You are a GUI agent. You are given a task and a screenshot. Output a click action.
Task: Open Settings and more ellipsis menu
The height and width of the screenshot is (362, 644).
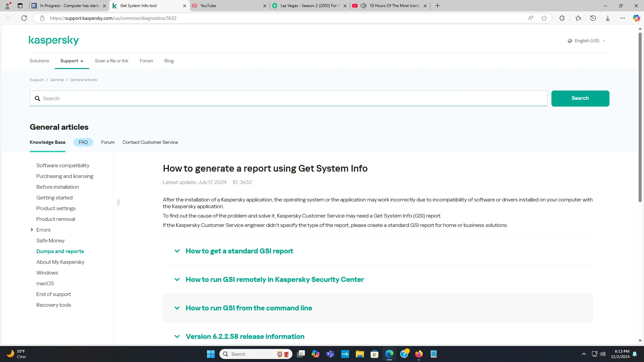(x=623, y=18)
